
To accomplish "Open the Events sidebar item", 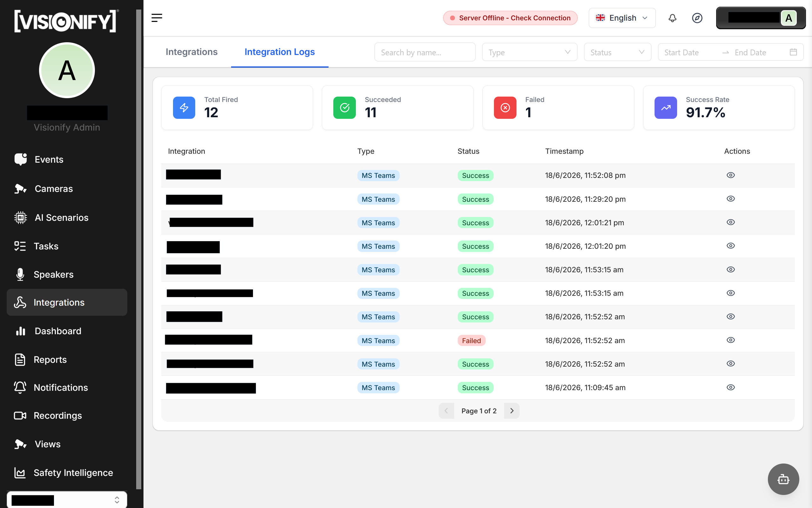I will [67, 159].
